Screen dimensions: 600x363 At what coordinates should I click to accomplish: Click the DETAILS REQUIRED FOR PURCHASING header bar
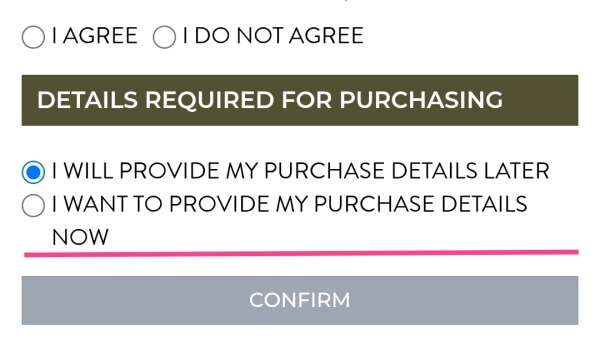point(300,100)
